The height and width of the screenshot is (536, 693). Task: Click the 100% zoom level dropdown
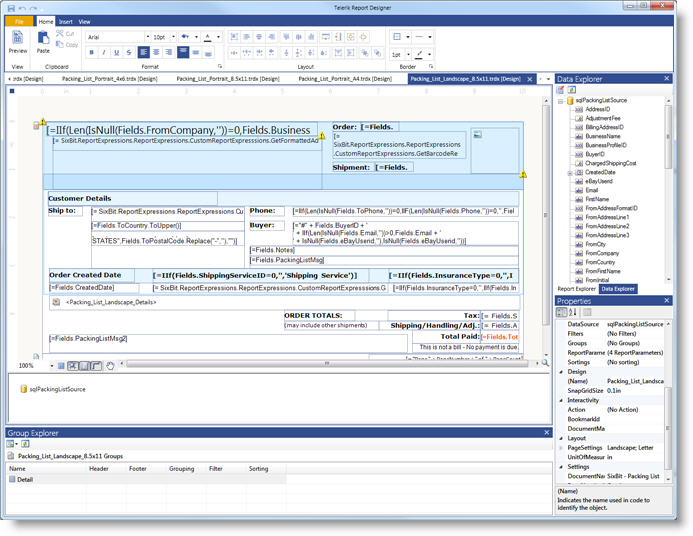tap(52, 366)
